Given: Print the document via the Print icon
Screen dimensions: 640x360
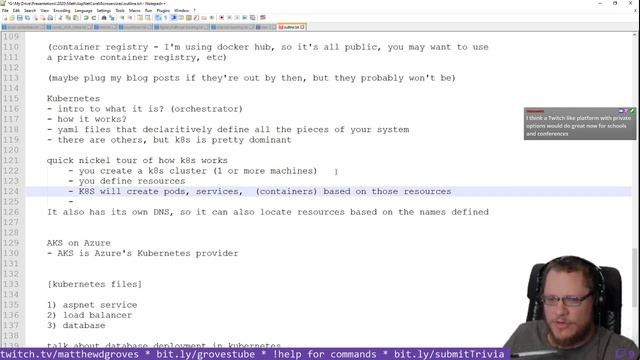Looking at the screenshot, I should click(49, 18).
